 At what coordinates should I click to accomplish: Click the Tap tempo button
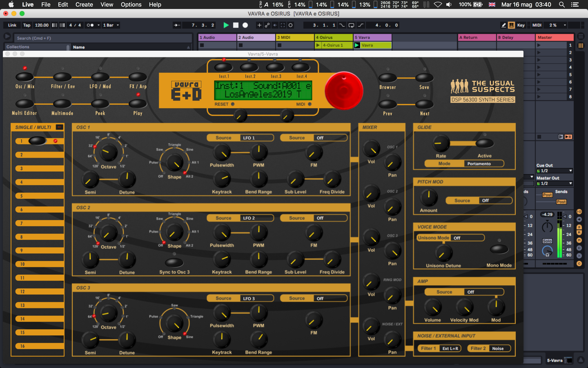tap(27, 25)
